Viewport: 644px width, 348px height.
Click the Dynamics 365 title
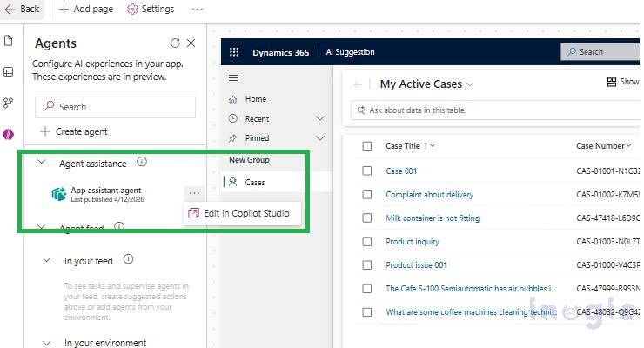click(281, 52)
